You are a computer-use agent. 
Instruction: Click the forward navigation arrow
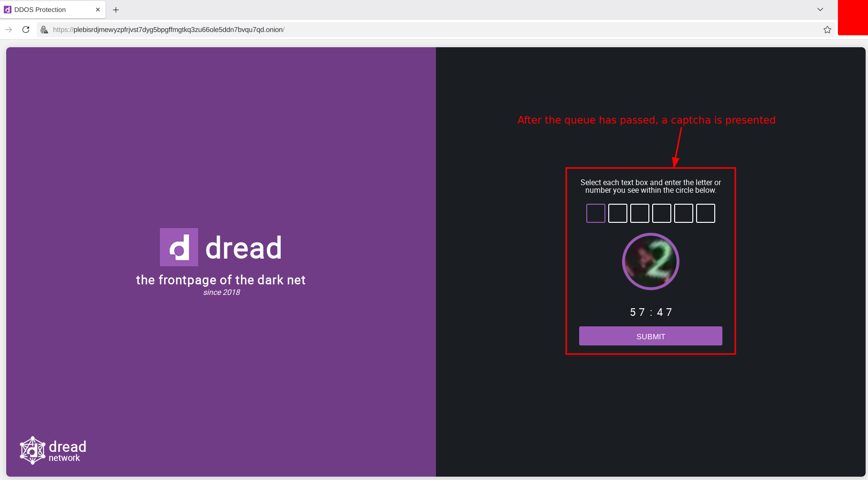click(9, 30)
